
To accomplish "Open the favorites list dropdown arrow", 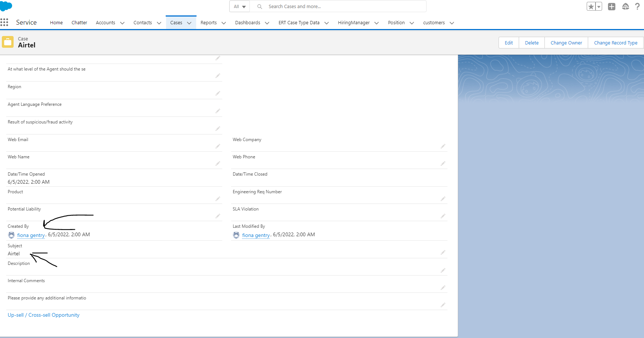I will click(x=599, y=7).
